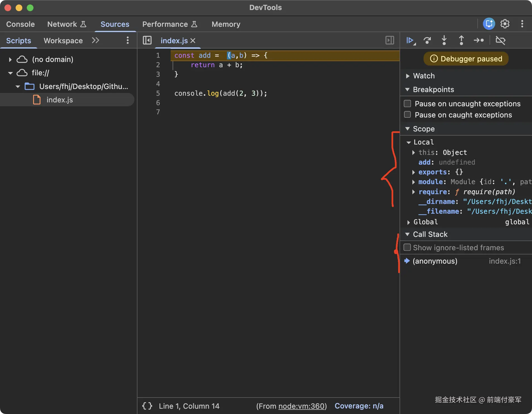Viewport: 532px width, 414px height.
Task: Pretty print code with braces icon
Action: (147, 406)
